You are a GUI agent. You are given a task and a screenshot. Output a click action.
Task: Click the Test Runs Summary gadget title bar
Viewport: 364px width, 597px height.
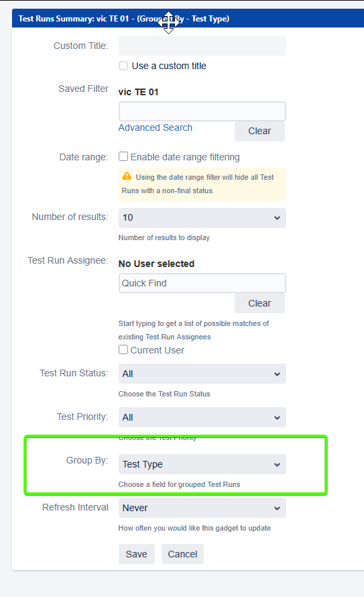[188, 18]
